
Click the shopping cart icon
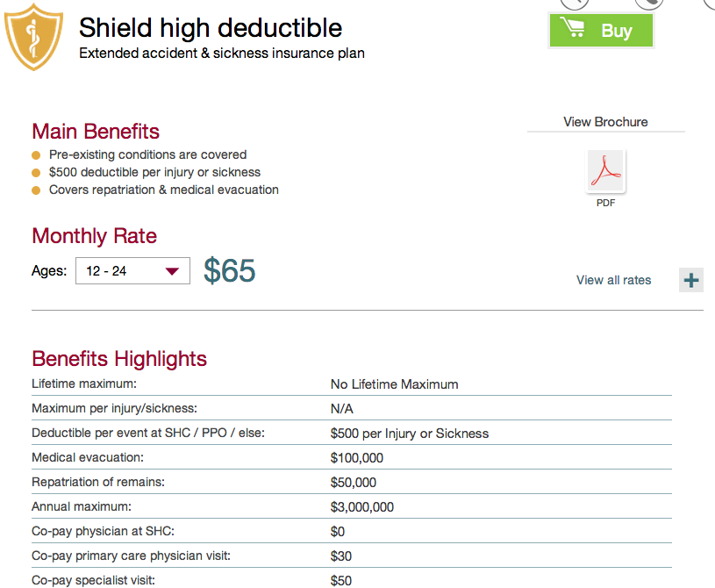(572, 27)
